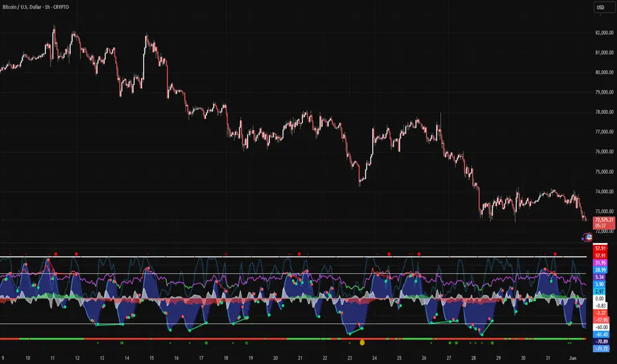Click the 76,000.00 price axis label
617x364 pixels.
[x=604, y=152]
